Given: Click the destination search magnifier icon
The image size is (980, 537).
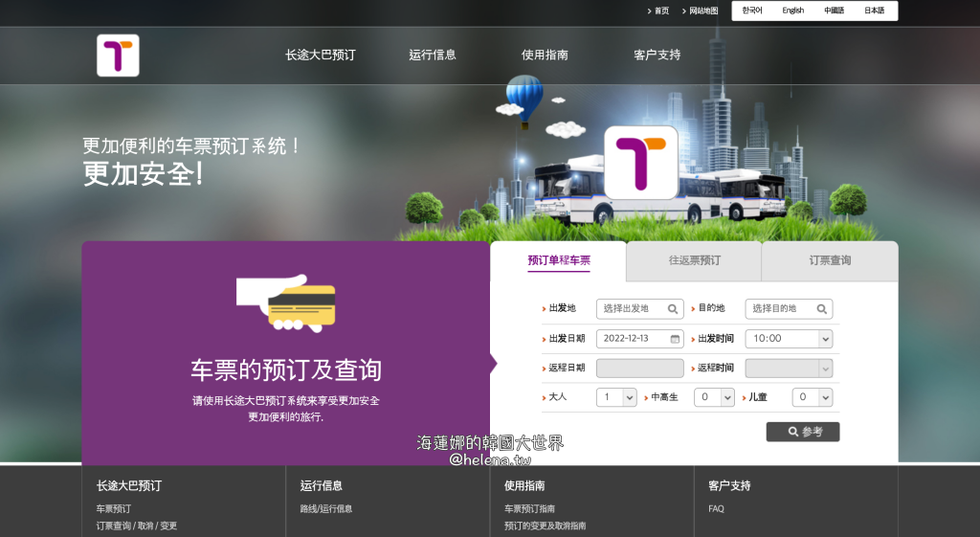Looking at the screenshot, I should click(821, 309).
